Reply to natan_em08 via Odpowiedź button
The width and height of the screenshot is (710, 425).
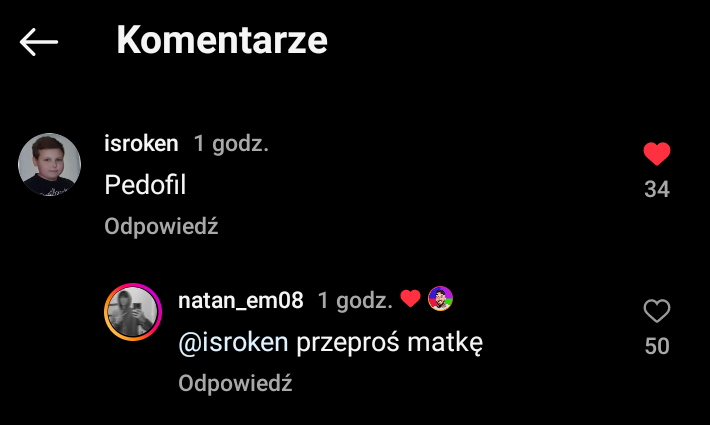click(235, 383)
